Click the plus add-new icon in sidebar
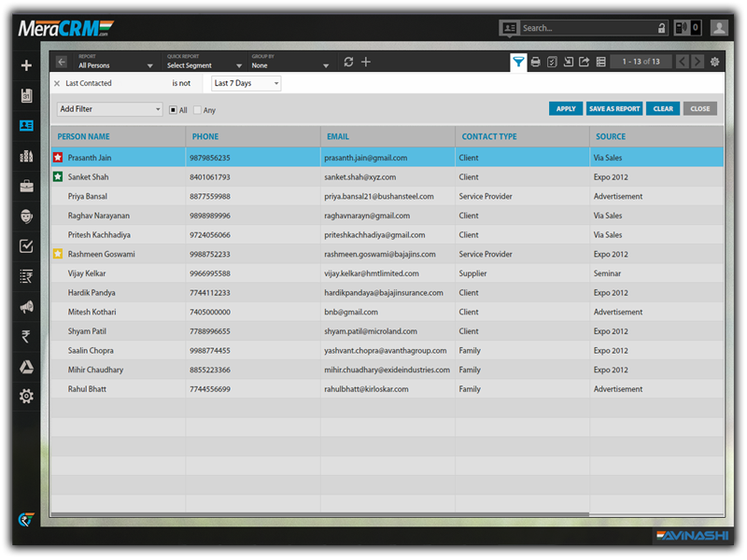This screenshot has width=747, height=560. coord(26,65)
